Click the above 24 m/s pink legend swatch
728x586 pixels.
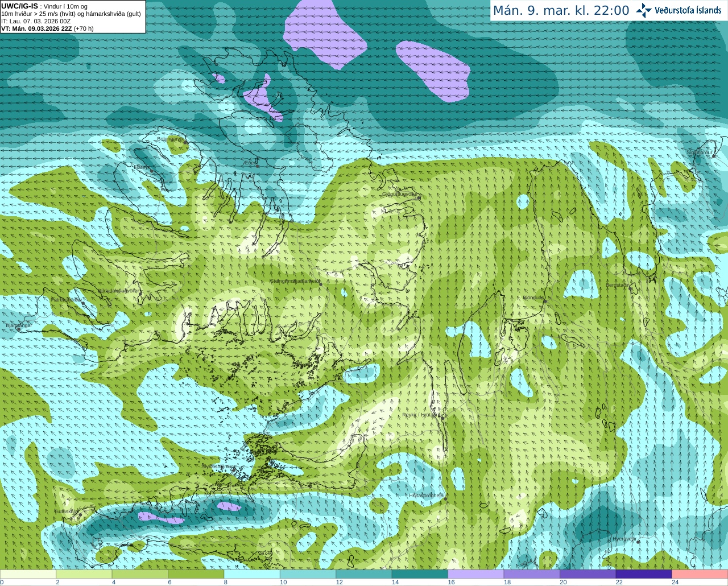(700, 574)
